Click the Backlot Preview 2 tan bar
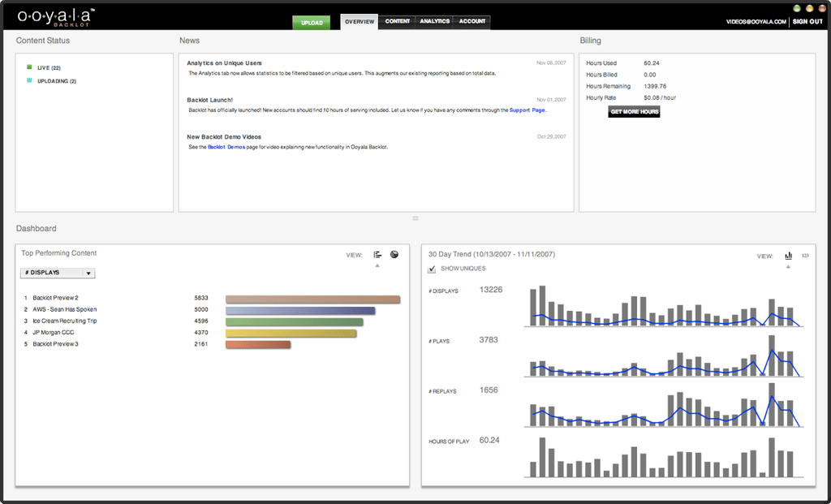 [312, 299]
